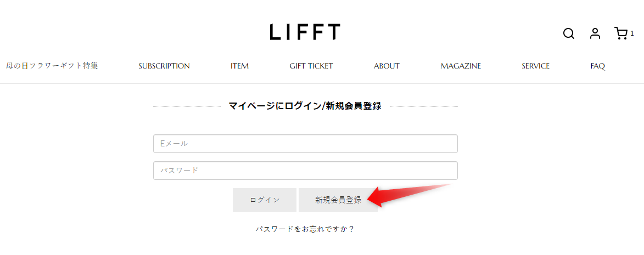Select GIFT TICKET in navigation
The image size is (644, 255).
point(311,66)
